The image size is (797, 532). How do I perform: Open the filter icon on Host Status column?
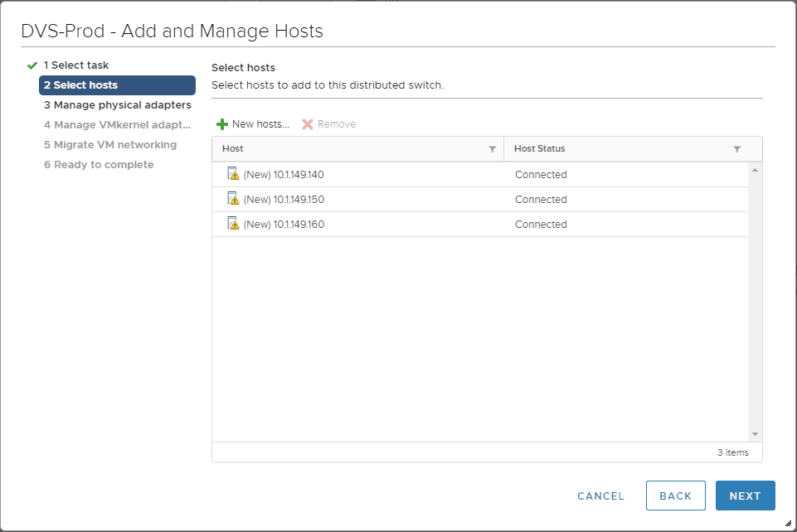coord(736,148)
